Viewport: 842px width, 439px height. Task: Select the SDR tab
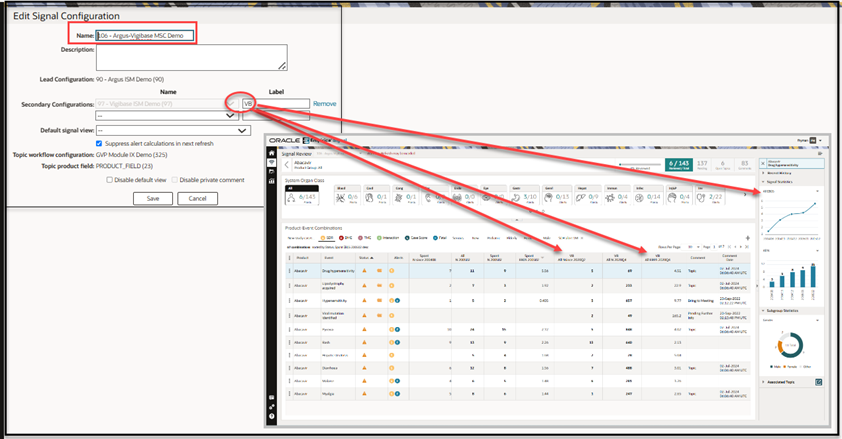point(326,238)
